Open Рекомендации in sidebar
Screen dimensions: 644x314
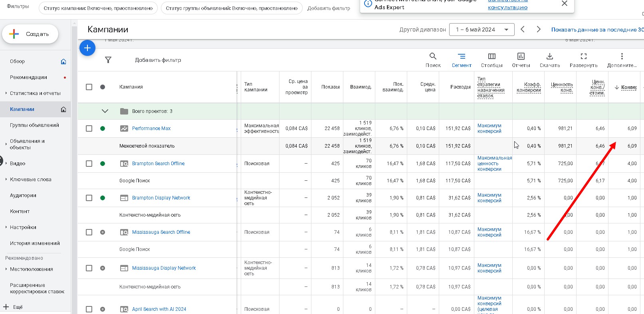28,77
